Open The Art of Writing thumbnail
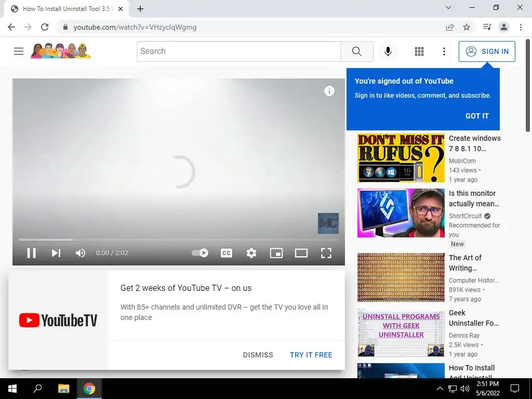 [x=401, y=277]
